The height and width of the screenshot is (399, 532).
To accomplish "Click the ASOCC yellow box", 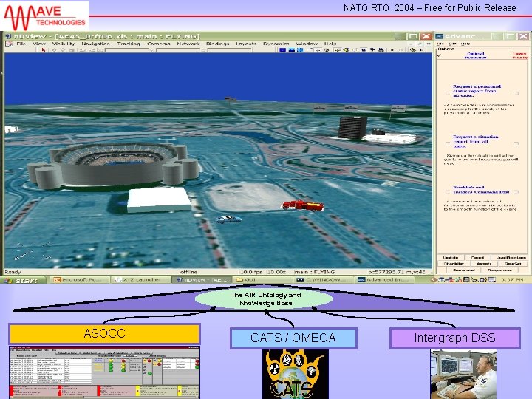I will coord(104,333).
